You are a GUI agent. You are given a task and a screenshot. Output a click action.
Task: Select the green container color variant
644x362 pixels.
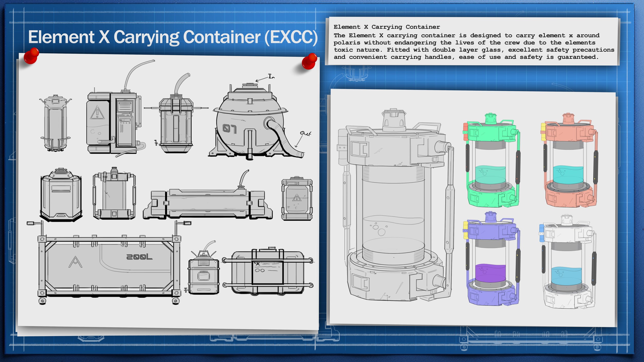(492, 160)
